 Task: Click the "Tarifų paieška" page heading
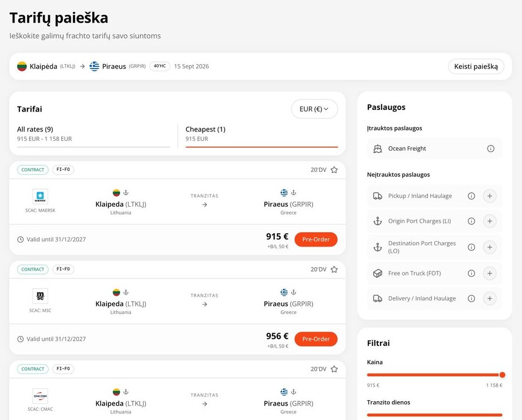point(59,18)
